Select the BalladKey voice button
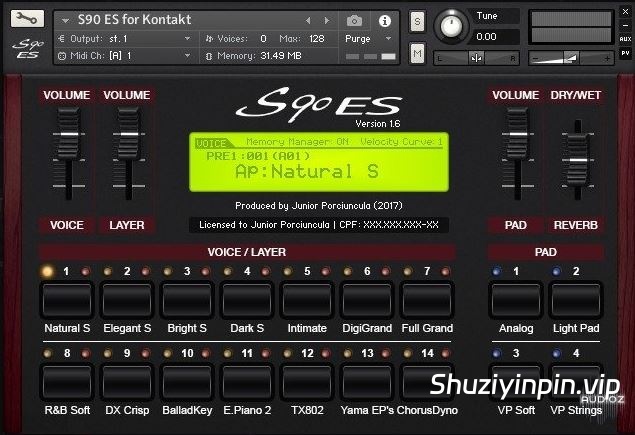Image resolution: width=635 pixels, height=435 pixels. [187, 382]
